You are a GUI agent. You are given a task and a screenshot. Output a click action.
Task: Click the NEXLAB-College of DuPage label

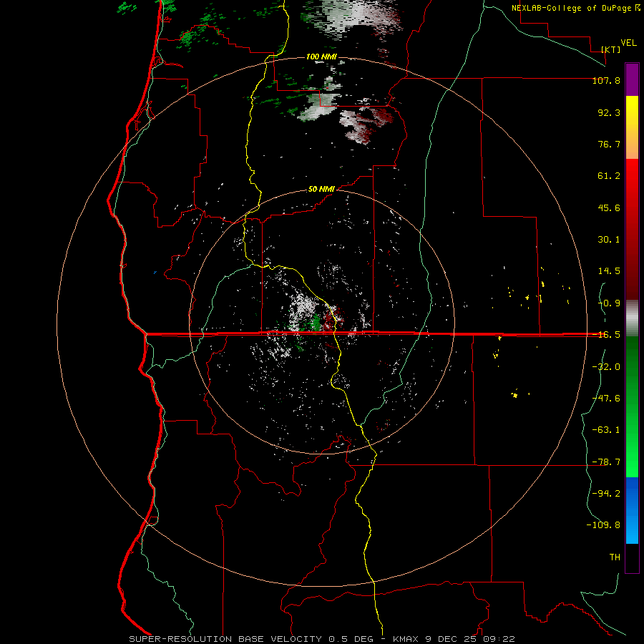click(572, 8)
